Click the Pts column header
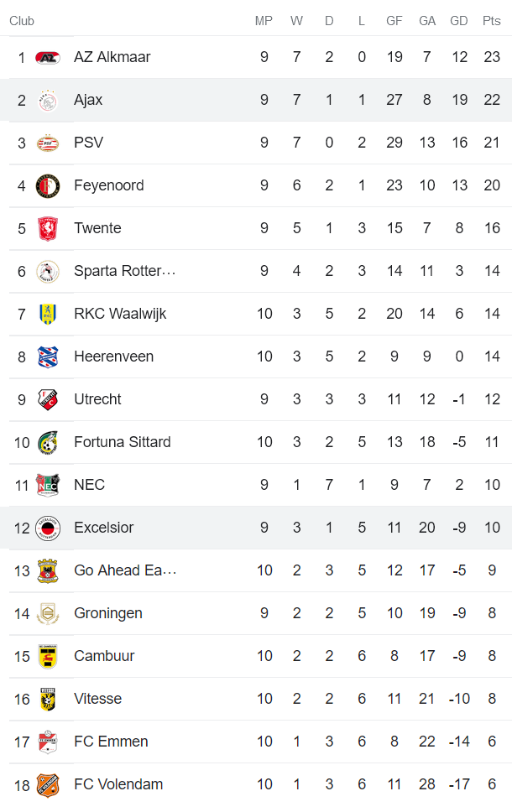 492,21
